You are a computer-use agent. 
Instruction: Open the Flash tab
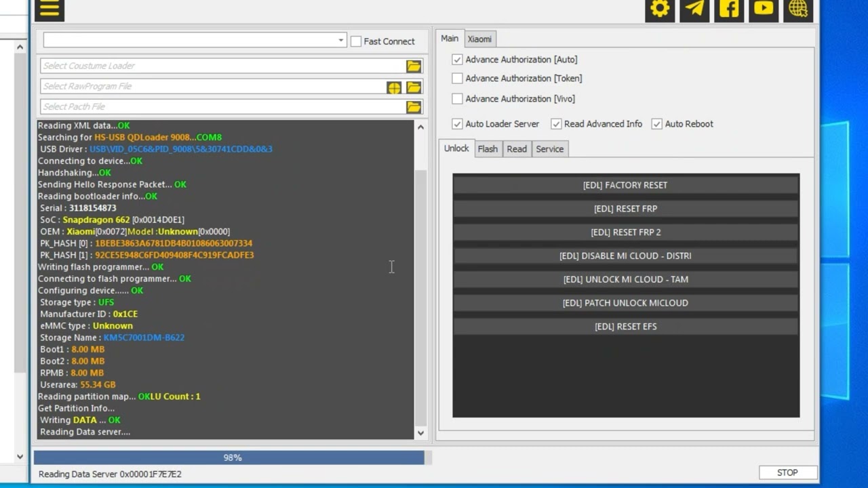[x=488, y=149]
